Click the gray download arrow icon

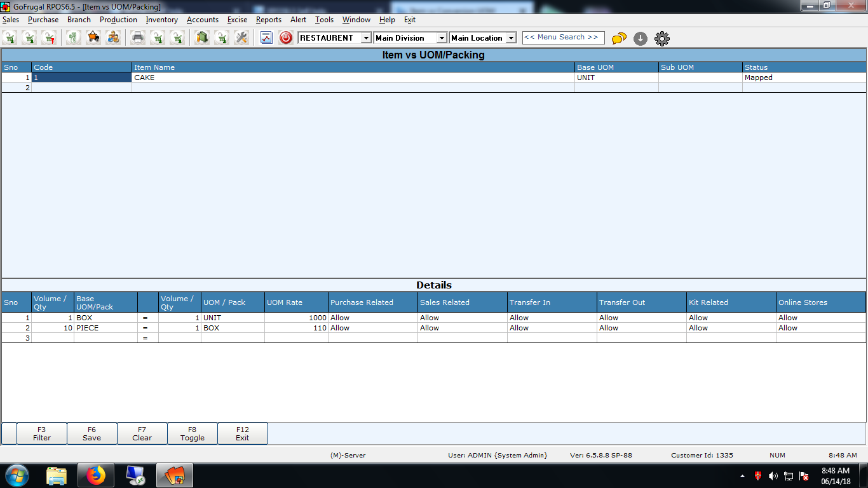coord(641,39)
